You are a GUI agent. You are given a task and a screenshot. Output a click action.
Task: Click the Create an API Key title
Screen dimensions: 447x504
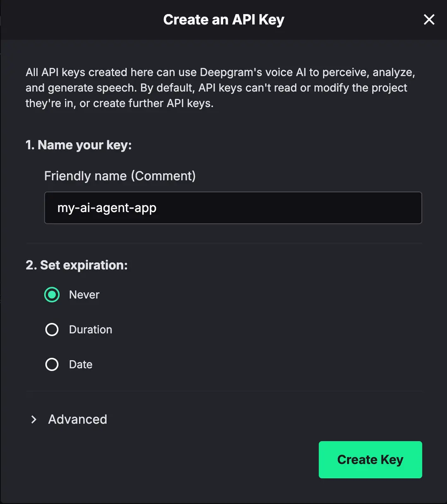[223, 19]
